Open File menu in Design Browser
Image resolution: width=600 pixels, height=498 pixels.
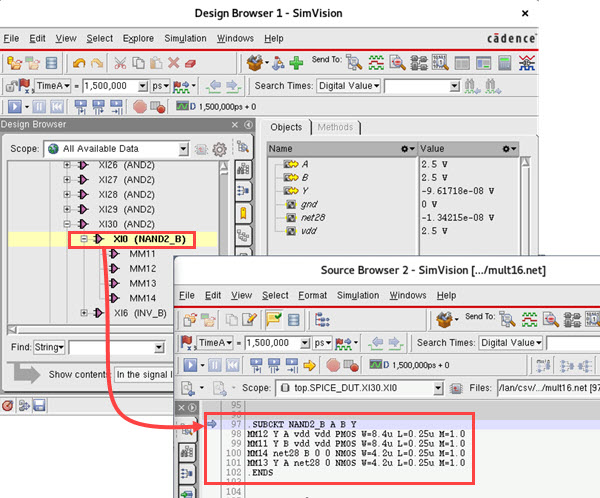[x=11, y=39]
